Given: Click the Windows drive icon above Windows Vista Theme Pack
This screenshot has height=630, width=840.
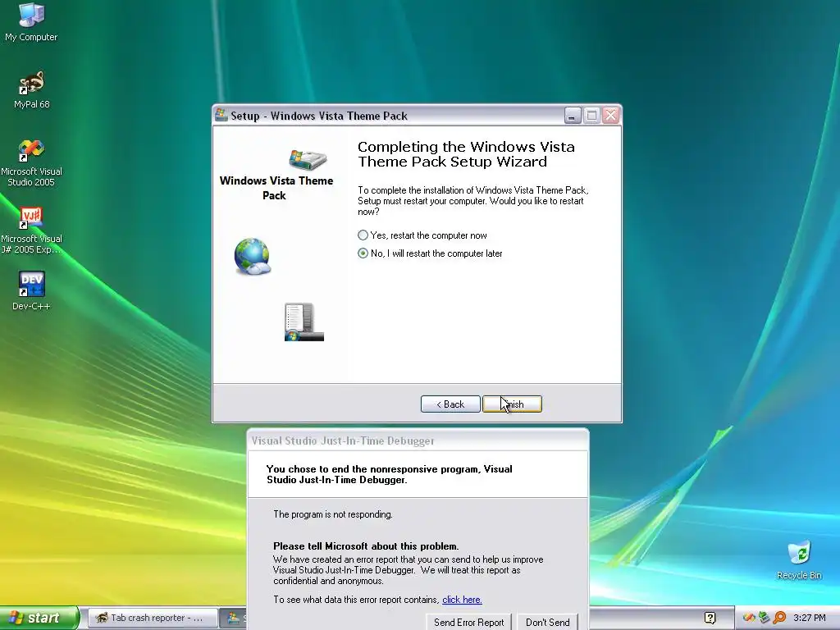Looking at the screenshot, I should 308,159.
